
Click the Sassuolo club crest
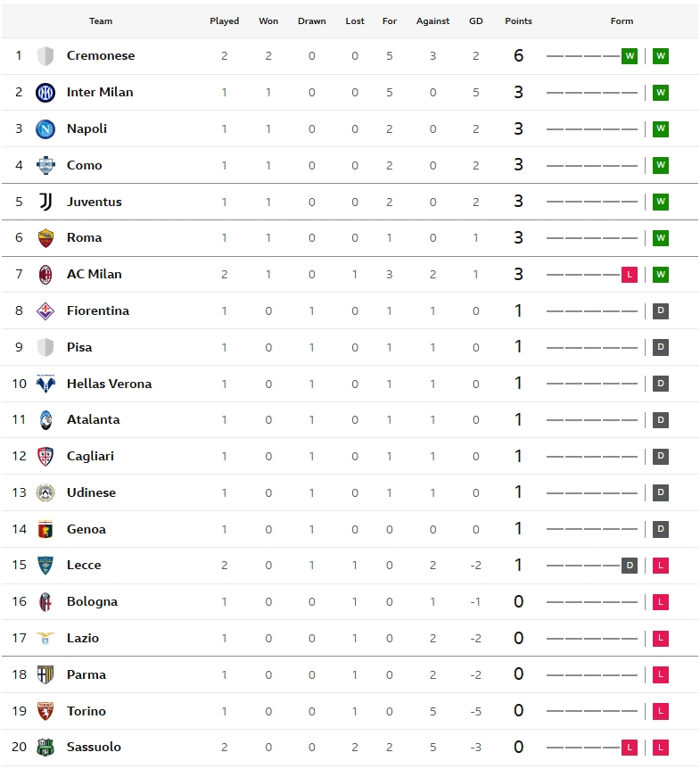pyautogui.click(x=45, y=747)
